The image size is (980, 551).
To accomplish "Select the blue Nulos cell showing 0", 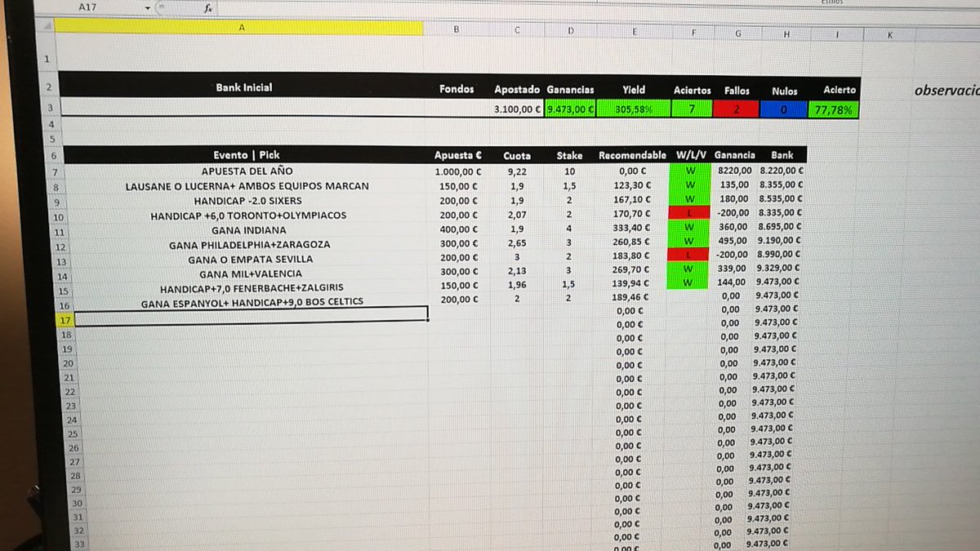I will [x=784, y=108].
